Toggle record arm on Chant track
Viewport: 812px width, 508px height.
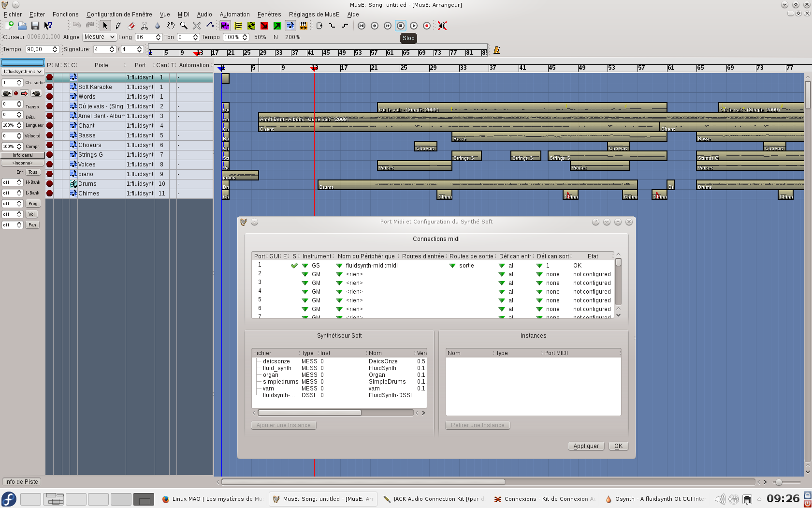click(49, 126)
